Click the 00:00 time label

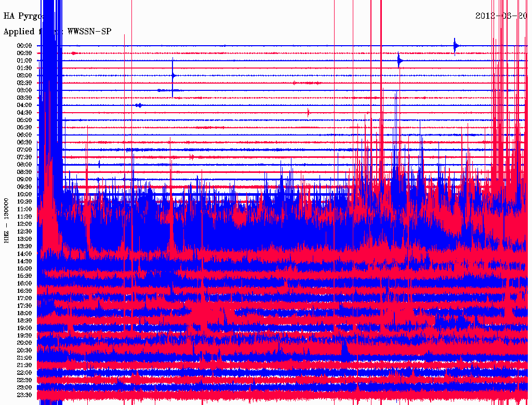pos(24,46)
